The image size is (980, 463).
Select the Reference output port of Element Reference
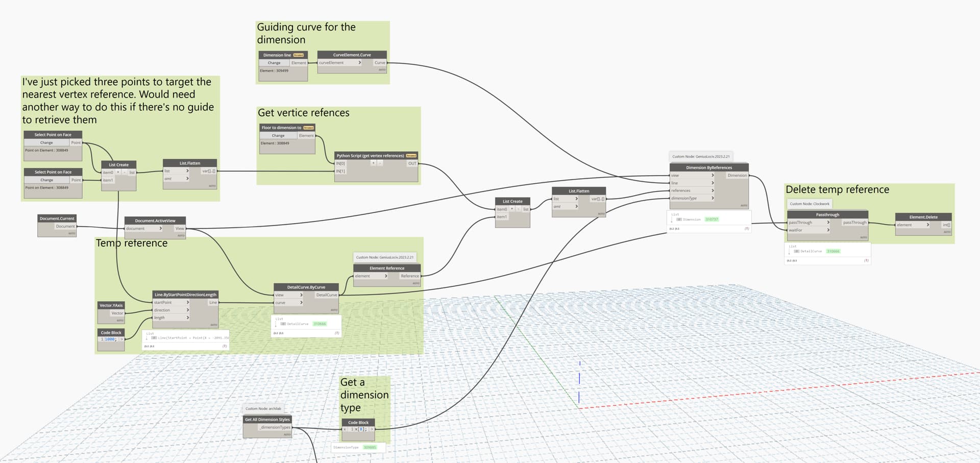(x=410, y=276)
